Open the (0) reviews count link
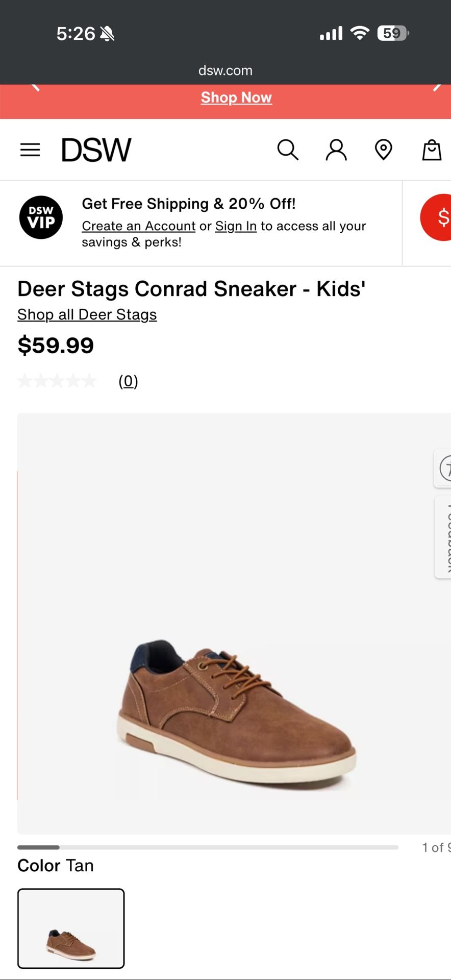Screen dimensions: 451x980 pyautogui.click(x=128, y=381)
